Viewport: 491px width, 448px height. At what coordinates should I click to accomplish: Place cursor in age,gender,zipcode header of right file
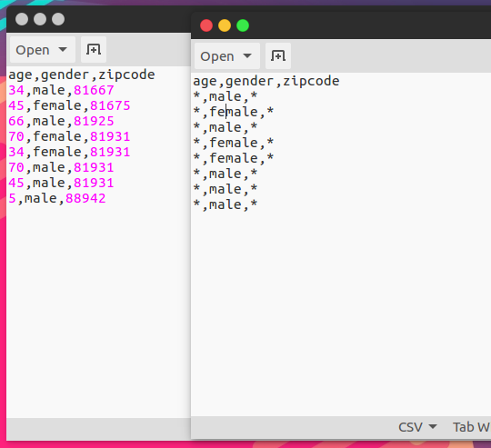click(x=266, y=82)
